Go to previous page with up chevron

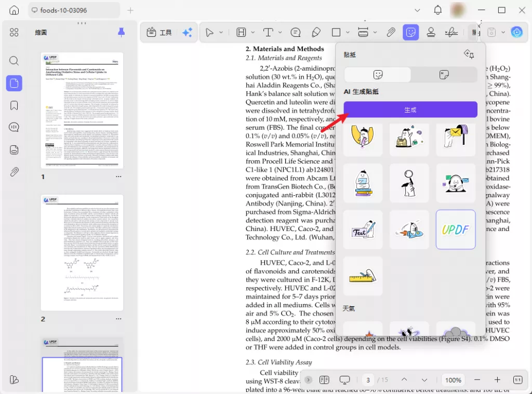coord(404,380)
